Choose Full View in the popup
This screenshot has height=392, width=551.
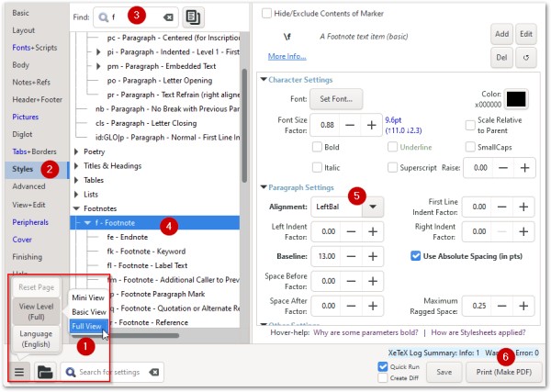(86, 326)
